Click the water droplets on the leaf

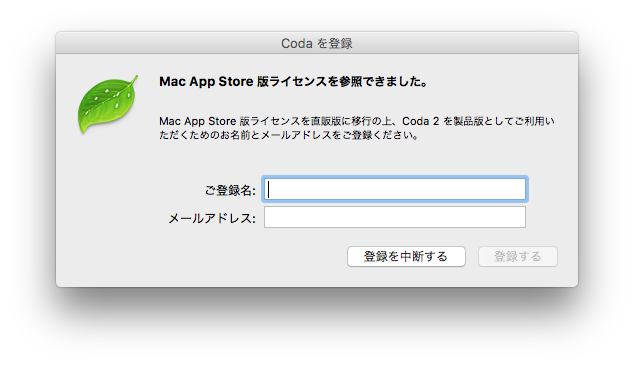click(112, 96)
